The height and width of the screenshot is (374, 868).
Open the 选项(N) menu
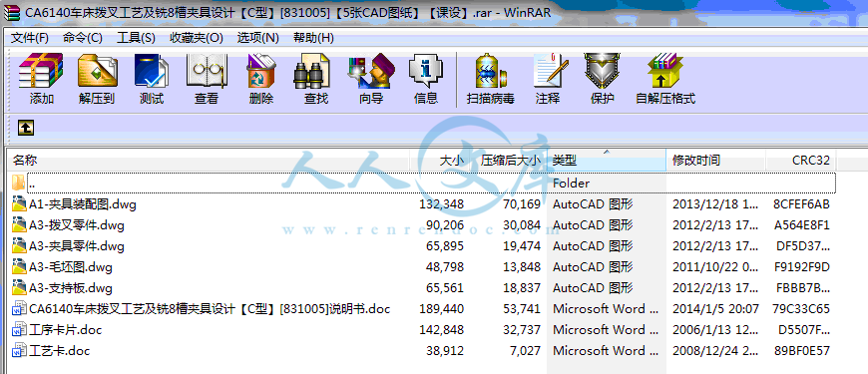[258, 38]
